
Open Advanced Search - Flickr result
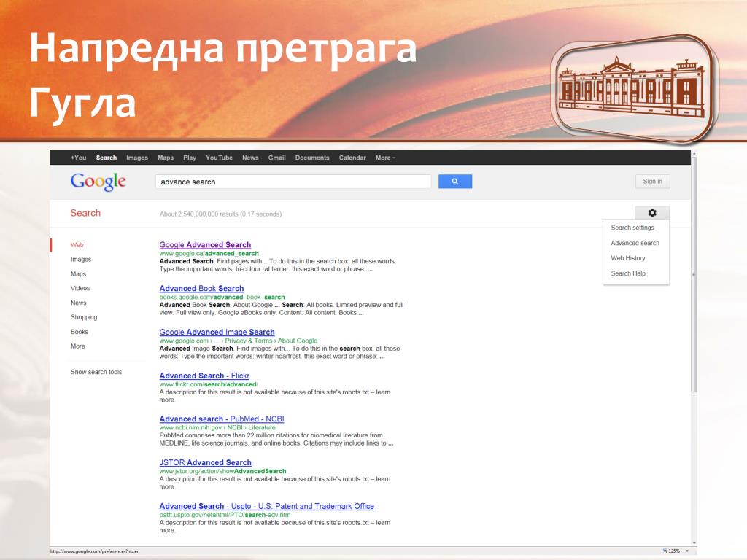point(204,376)
